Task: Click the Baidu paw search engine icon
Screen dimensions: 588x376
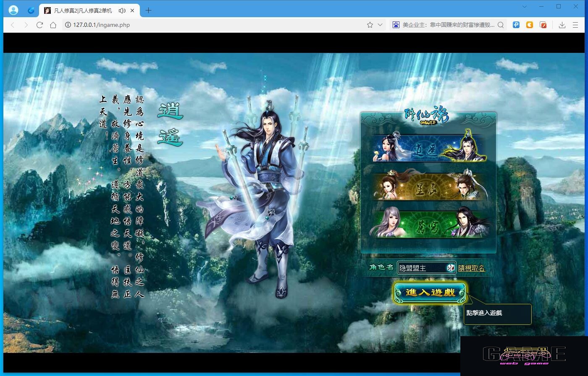Action: (x=396, y=25)
